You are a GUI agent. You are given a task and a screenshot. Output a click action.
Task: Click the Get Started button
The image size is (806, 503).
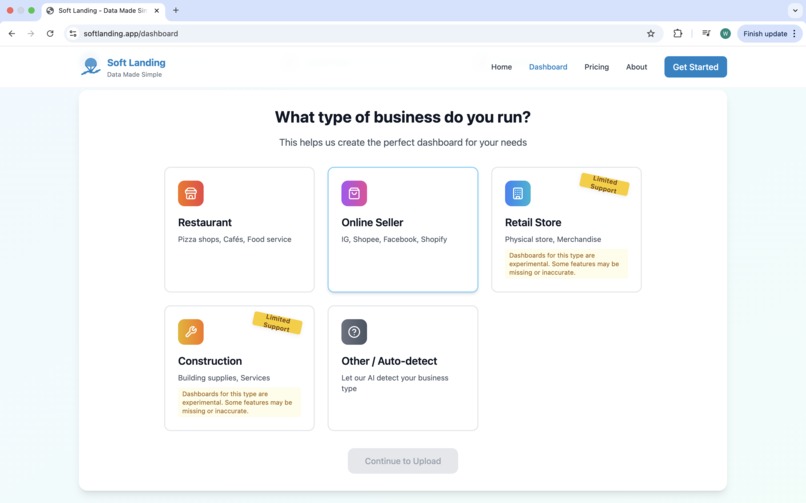point(695,67)
